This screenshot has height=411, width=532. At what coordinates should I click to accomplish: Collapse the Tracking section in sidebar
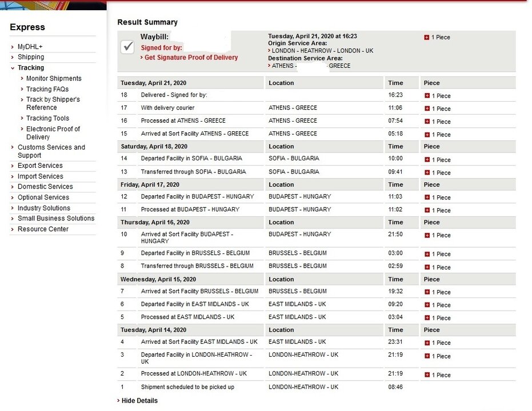coord(13,68)
